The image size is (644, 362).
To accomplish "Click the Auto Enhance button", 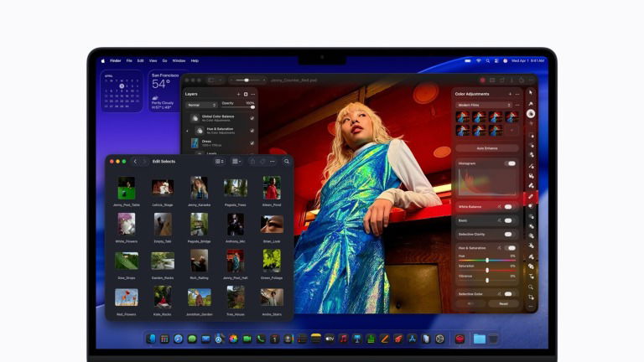I will 487,148.
